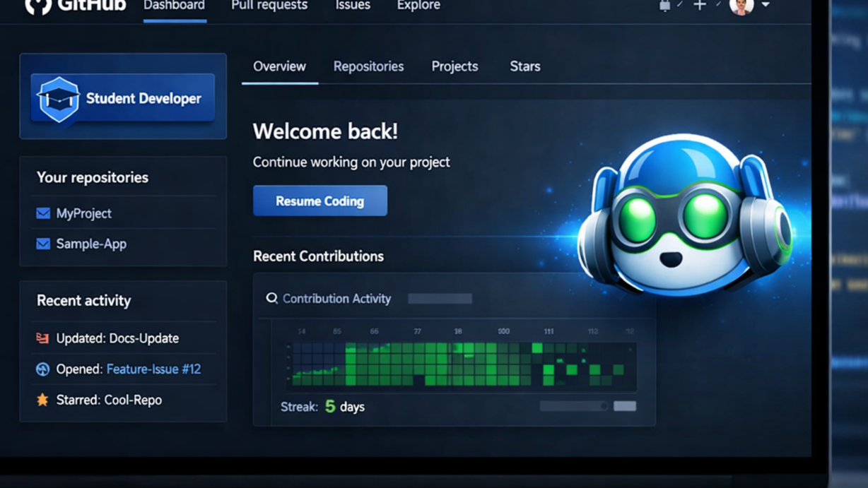Open the new repository plus icon
This screenshot has height=488, width=868.
pos(700,5)
